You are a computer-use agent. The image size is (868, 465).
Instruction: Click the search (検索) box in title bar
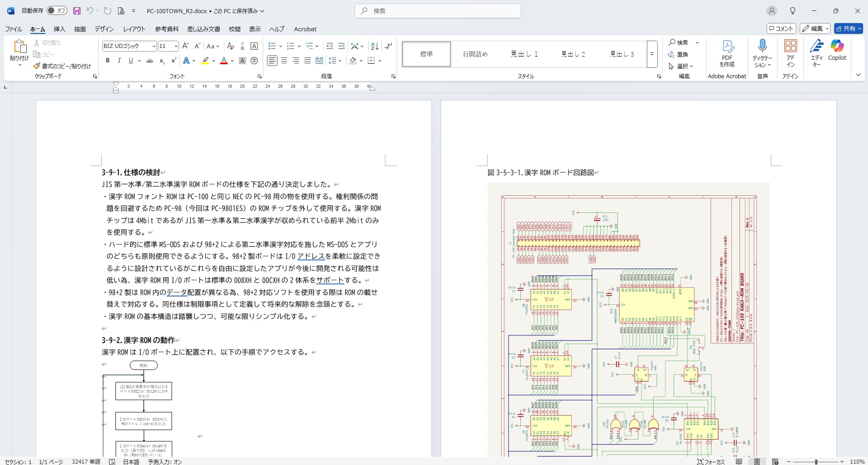438,11
